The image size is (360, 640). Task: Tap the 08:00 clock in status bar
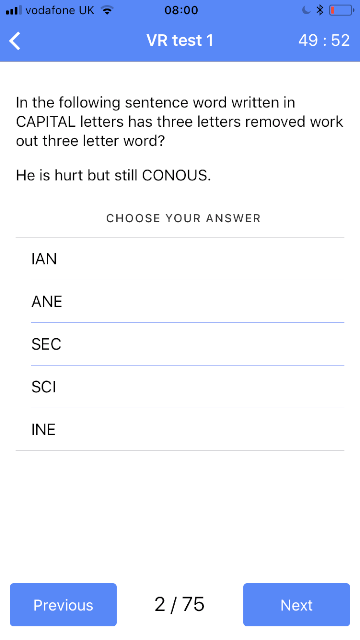pyautogui.click(x=181, y=10)
